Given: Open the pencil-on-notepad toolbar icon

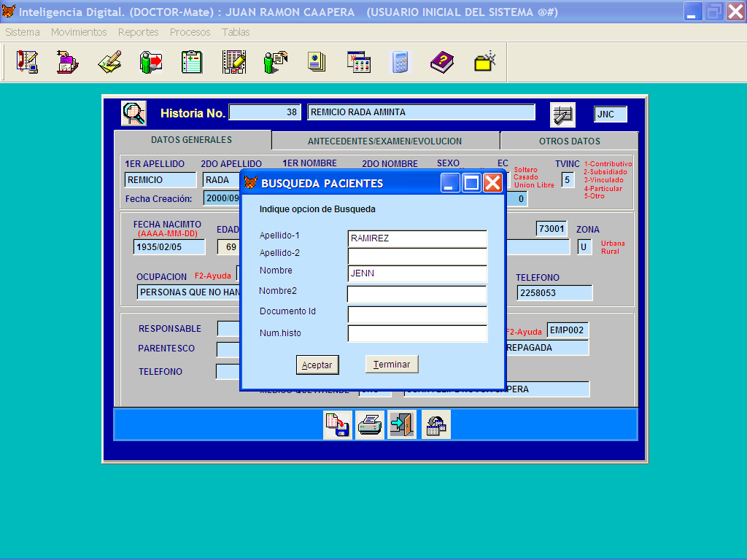Looking at the screenshot, I should pyautogui.click(x=109, y=62).
